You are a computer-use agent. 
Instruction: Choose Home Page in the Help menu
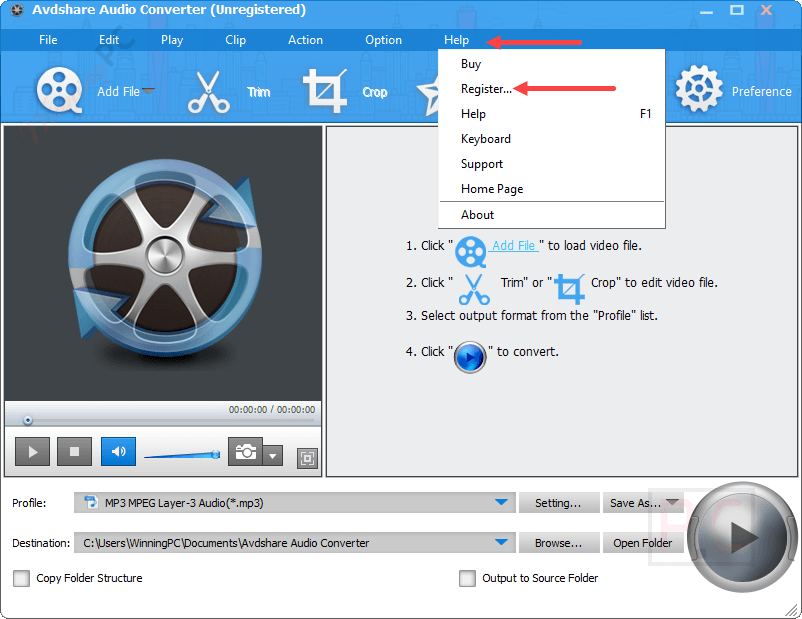coord(552,189)
